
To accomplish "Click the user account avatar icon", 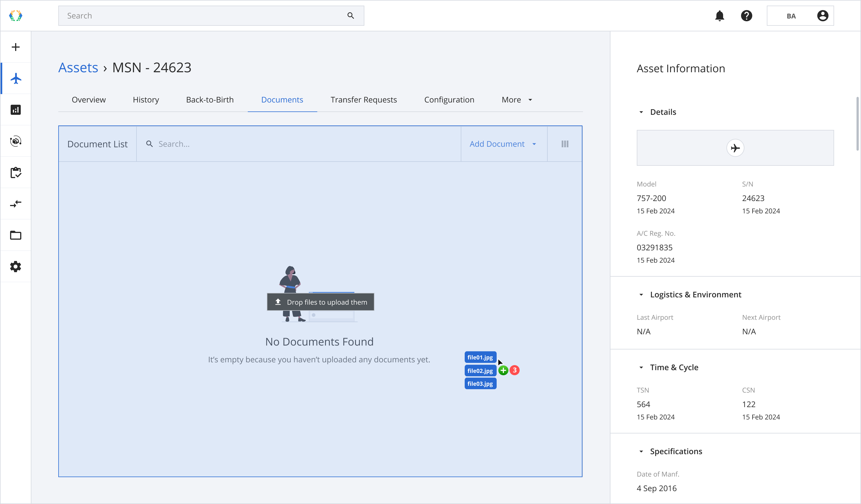I will 823,16.
